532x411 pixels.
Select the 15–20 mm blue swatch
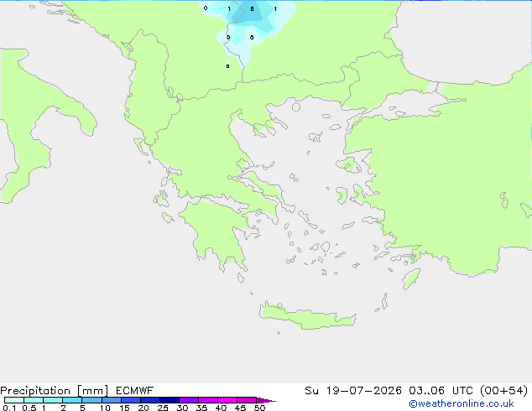(x=131, y=400)
